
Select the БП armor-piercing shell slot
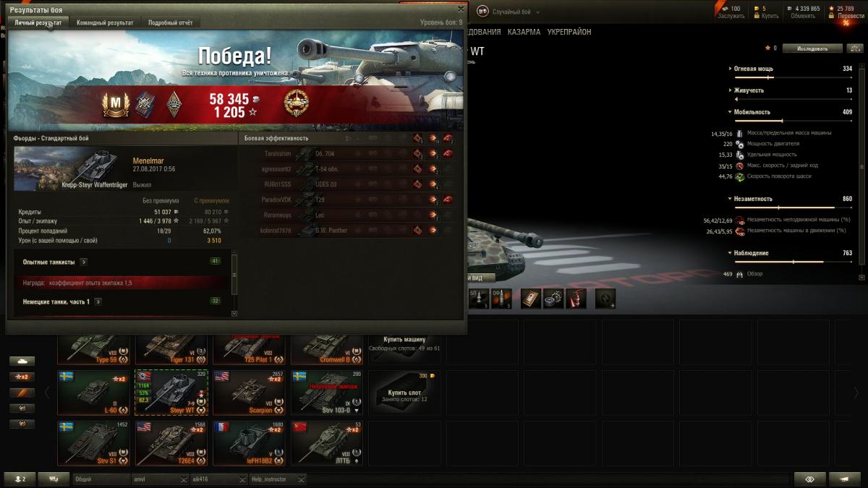[x=478, y=298]
